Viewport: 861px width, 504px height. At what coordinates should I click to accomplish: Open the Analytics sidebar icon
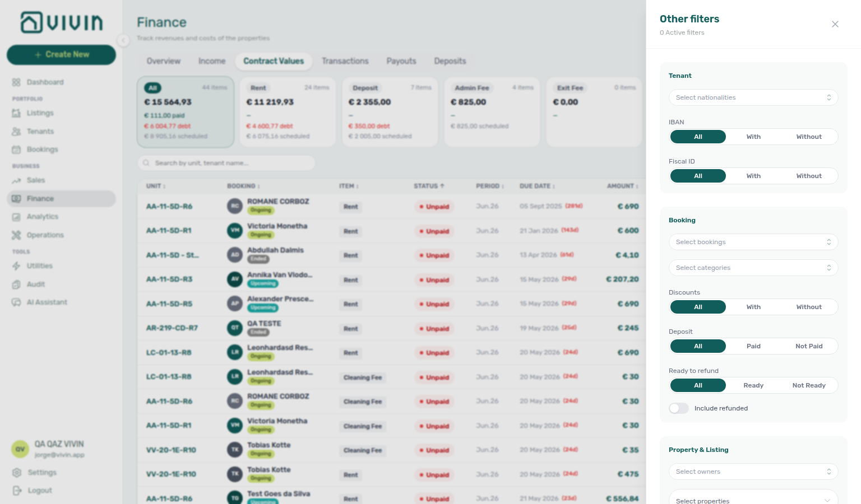tap(16, 217)
